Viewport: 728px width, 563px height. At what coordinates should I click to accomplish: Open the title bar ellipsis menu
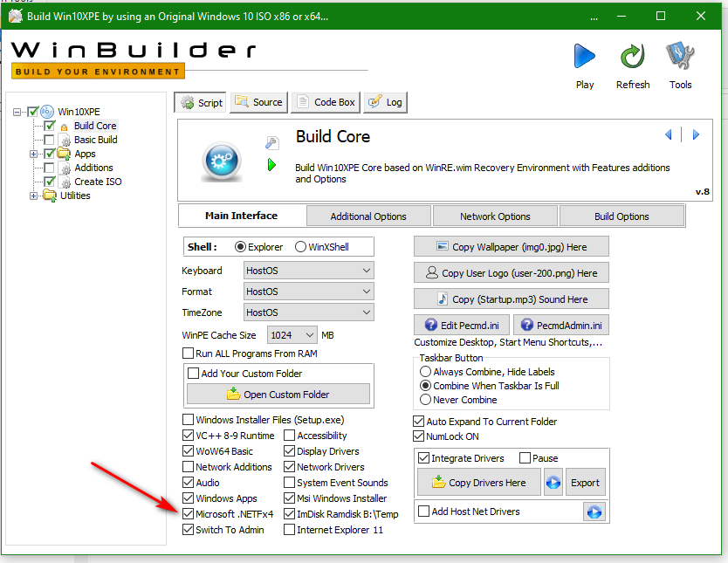(x=594, y=18)
